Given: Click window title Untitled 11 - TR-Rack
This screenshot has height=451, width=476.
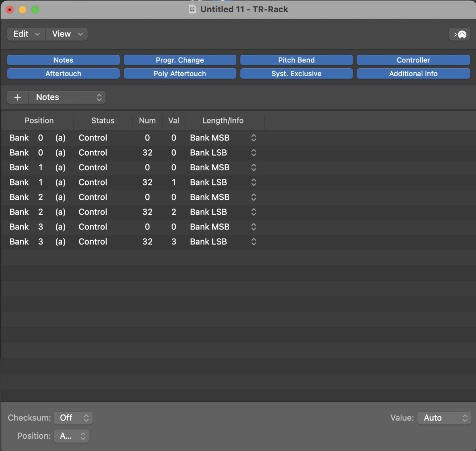Looking at the screenshot, I should coord(244,9).
